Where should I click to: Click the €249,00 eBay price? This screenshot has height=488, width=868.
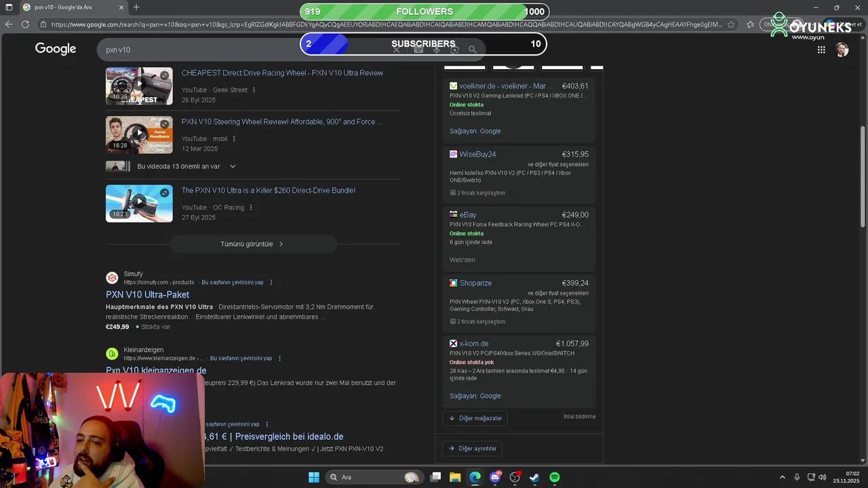pyautogui.click(x=575, y=215)
